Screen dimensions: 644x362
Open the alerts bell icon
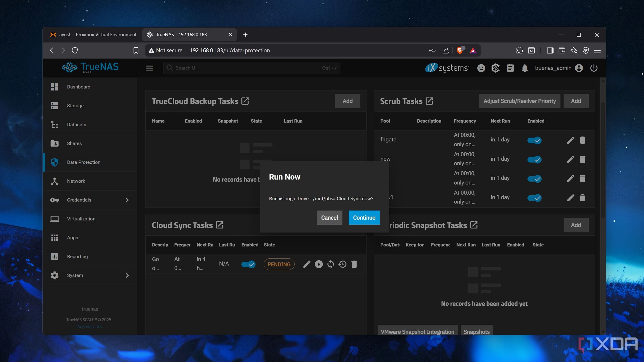coord(524,68)
